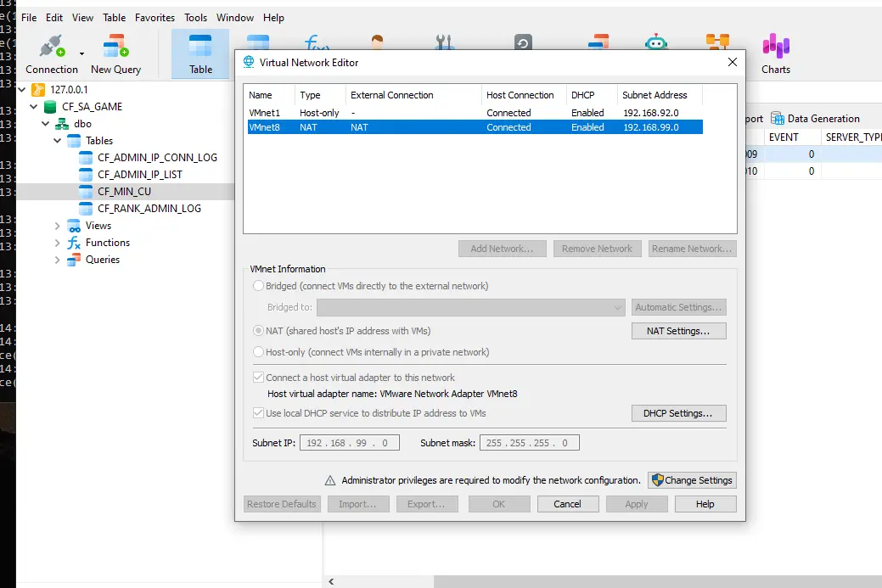This screenshot has height=588, width=882.
Task: Collapse the Tables node
Action: click(58, 141)
